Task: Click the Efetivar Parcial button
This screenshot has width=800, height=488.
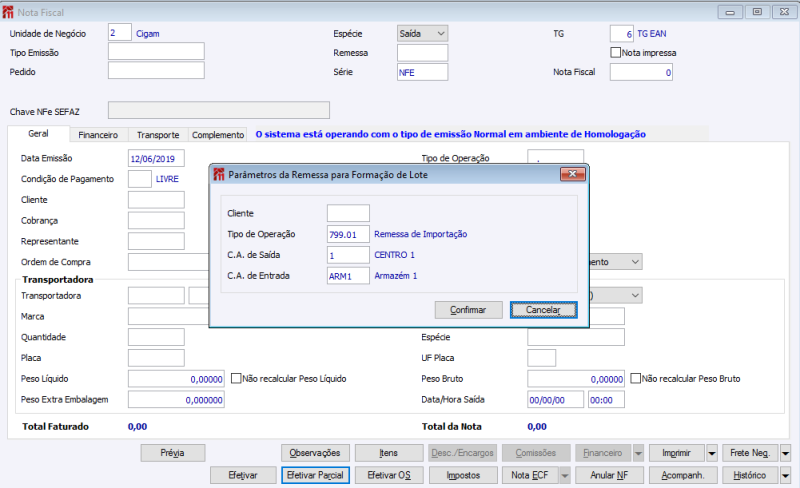Action: tap(315, 475)
